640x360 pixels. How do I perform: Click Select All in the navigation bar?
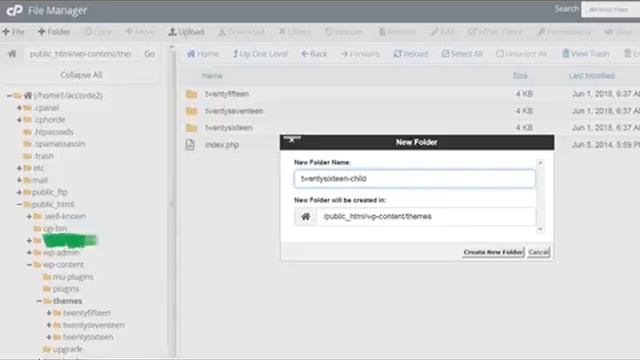(462, 53)
